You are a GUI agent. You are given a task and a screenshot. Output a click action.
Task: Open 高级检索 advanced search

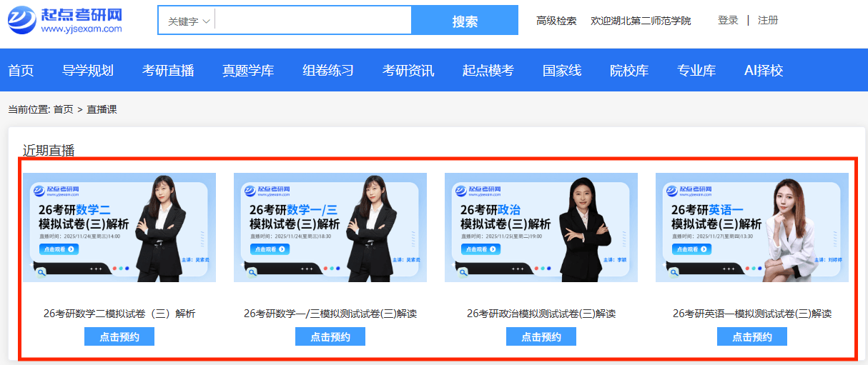pos(556,21)
